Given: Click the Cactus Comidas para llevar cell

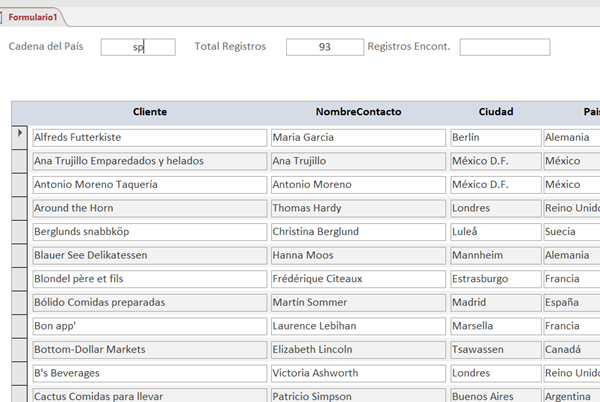Looking at the screenshot, I should click(149, 395).
